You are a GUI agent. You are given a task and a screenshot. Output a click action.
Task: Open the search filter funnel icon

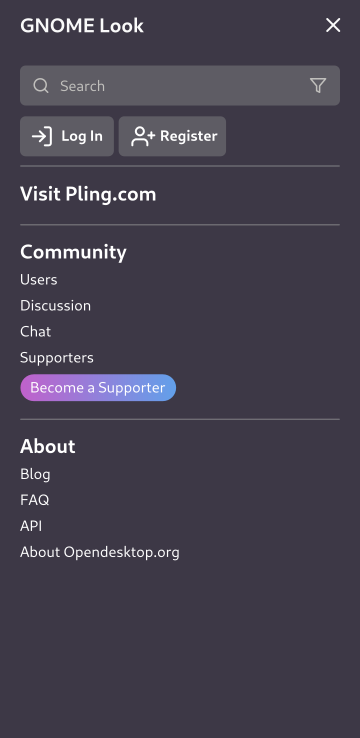click(318, 86)
